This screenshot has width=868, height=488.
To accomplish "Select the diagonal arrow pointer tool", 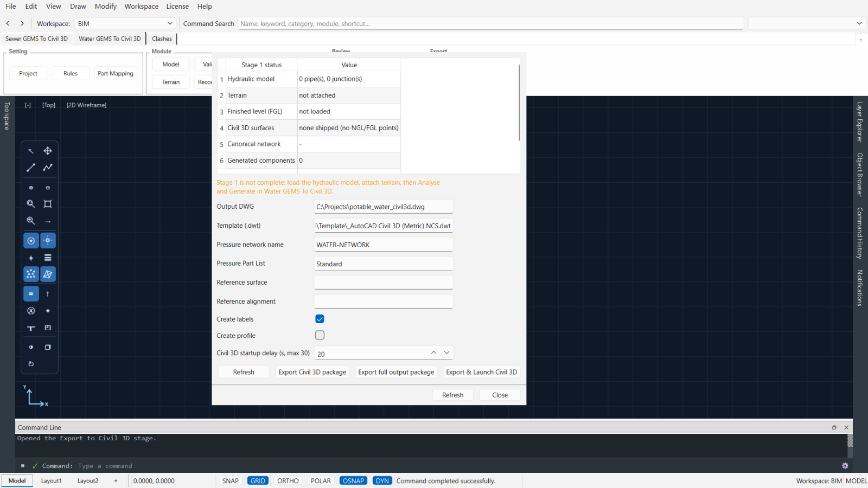I will pos(31,151).
